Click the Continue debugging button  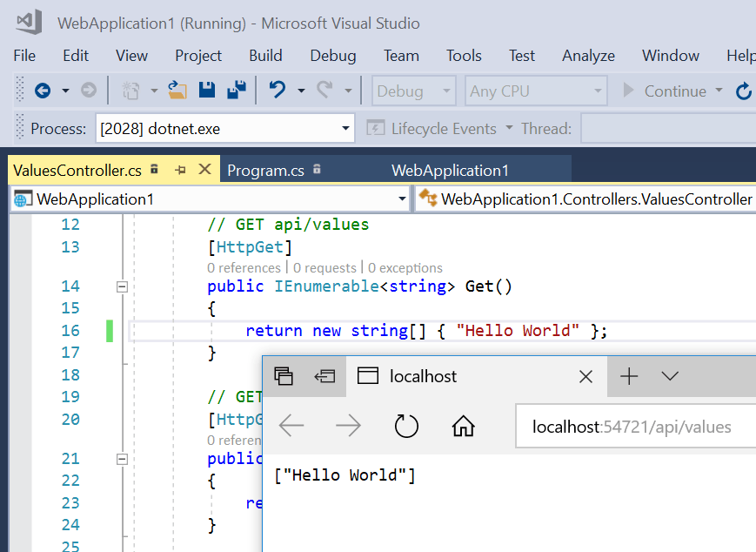tap(665, 91)
